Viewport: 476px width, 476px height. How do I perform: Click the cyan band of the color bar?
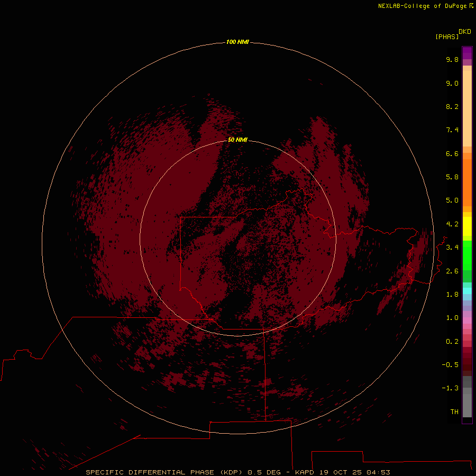(467, 291)
